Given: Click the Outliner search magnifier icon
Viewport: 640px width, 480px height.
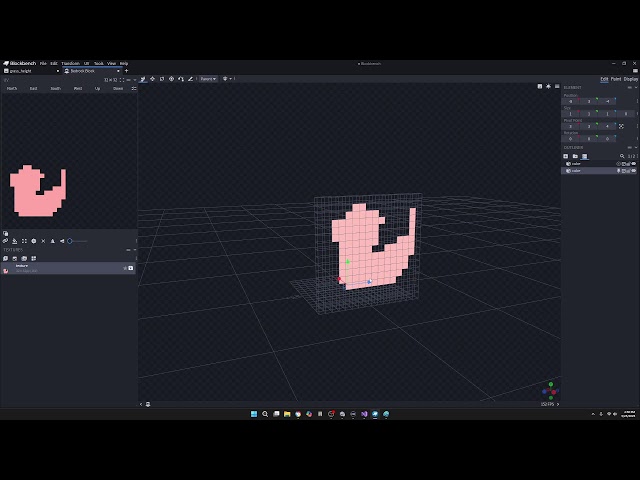Looking at the screenshot, I should [622, 156].
